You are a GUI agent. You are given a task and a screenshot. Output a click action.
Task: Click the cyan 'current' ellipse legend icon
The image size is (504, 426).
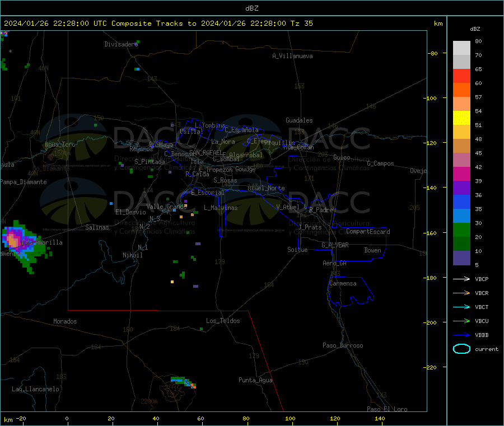tap(461, 349)
